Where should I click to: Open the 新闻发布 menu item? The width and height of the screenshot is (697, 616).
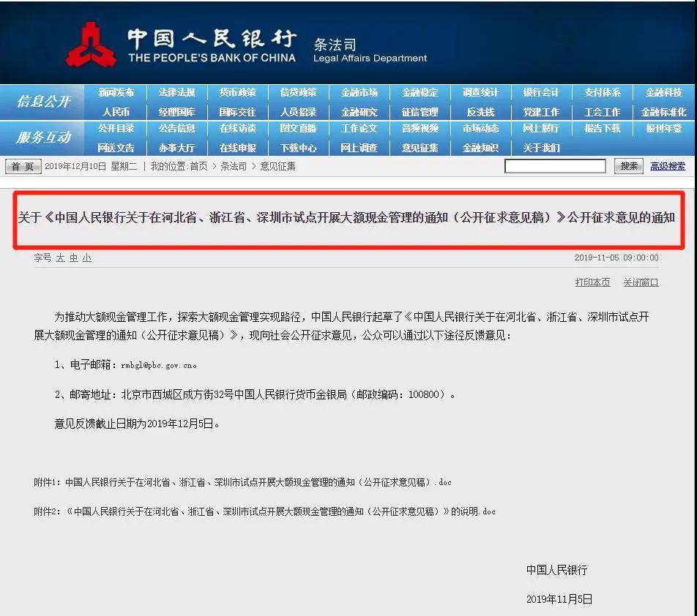pyautogui.click(x=116, y=92)
